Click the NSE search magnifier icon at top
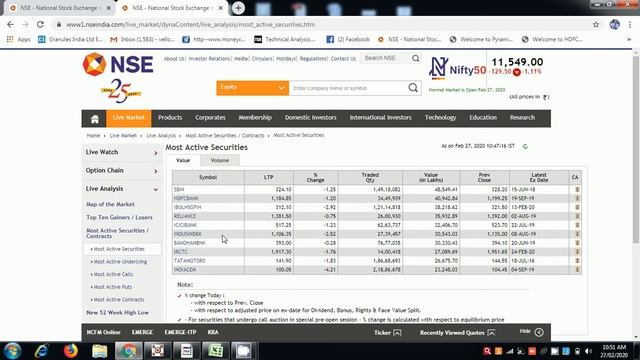Screen dimensions: 640x360 [x=416, y=58]
